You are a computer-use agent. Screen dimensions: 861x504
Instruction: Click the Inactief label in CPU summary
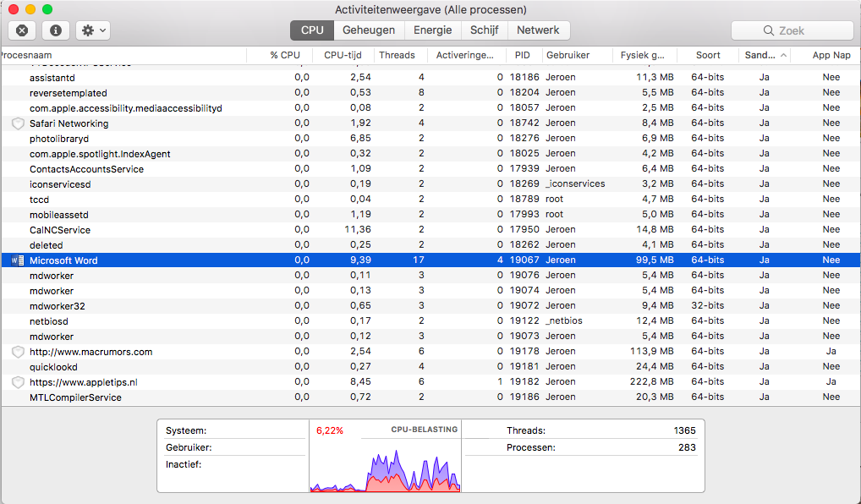tap(184, 464)
